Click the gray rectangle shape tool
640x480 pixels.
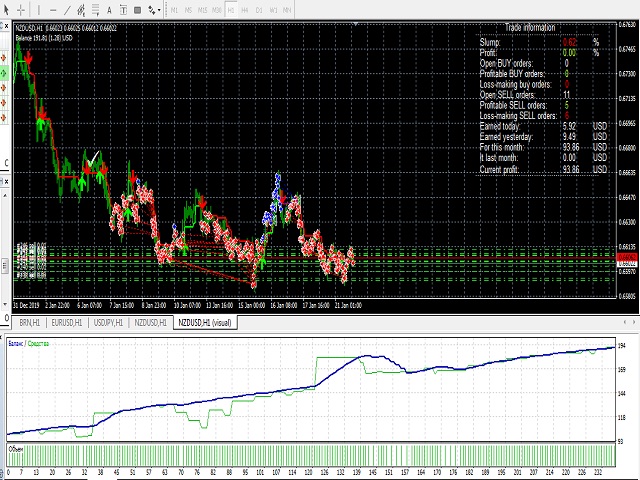[x=138, y=10]
